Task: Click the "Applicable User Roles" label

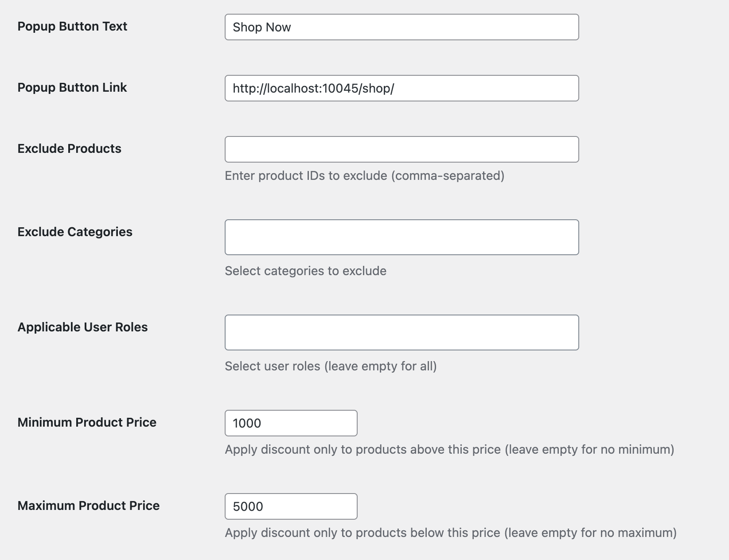Action: pyautogui.click(x=82, y=327)
